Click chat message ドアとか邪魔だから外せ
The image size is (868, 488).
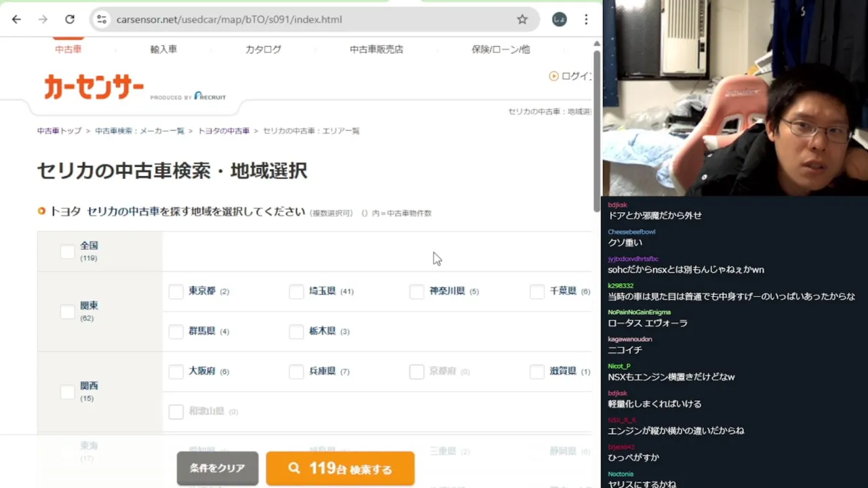[655, 216]
